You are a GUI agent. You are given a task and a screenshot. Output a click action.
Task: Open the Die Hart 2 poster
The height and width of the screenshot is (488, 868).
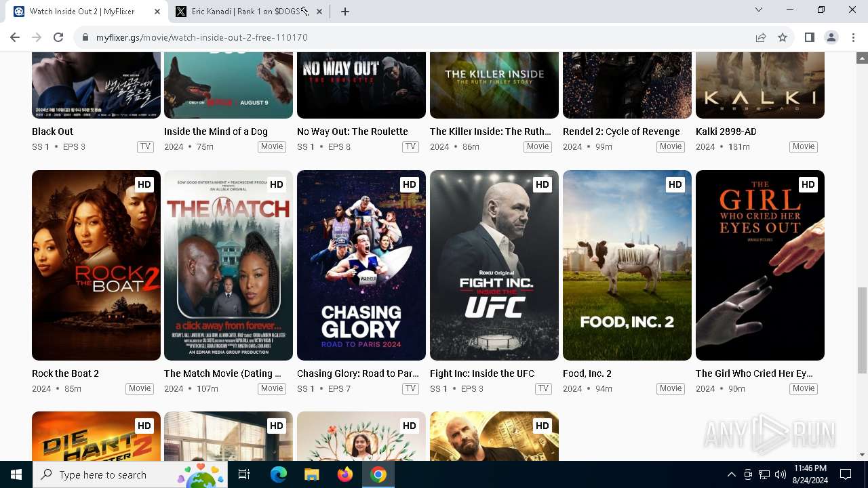tap(96, 436)
